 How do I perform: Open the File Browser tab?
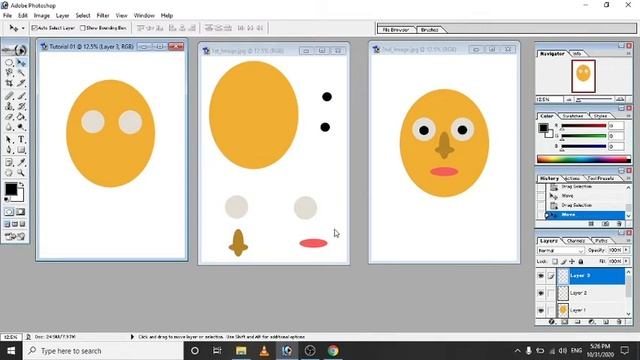click(x=396, y=30)
